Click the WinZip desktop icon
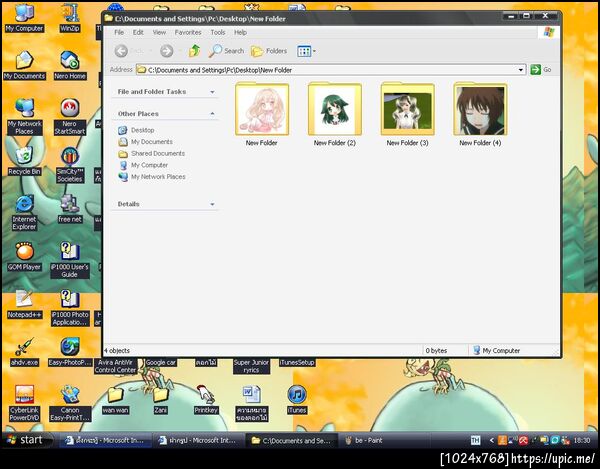600x469 pixels. pos(70,18)
